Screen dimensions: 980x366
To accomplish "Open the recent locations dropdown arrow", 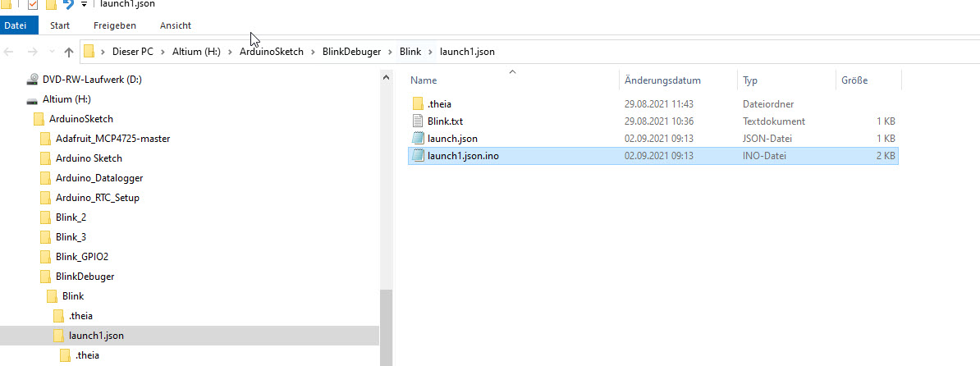I will 52,52.
